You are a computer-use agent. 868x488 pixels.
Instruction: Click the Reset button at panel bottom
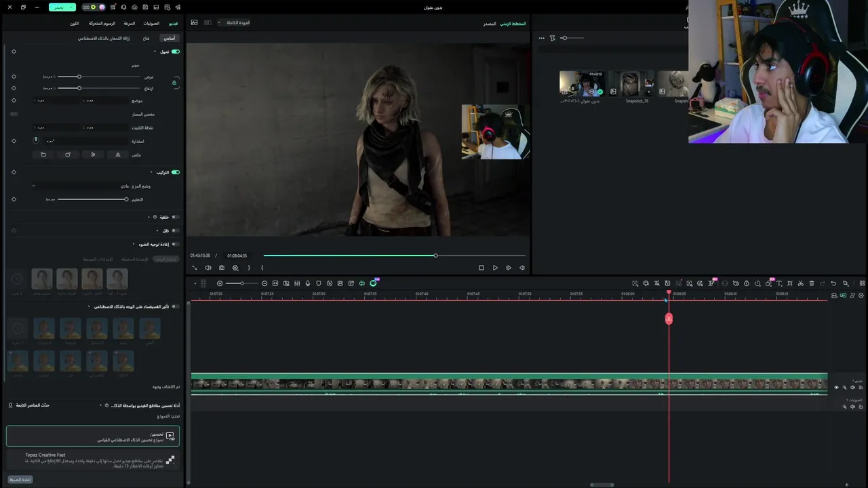click(x=20, y=480)
